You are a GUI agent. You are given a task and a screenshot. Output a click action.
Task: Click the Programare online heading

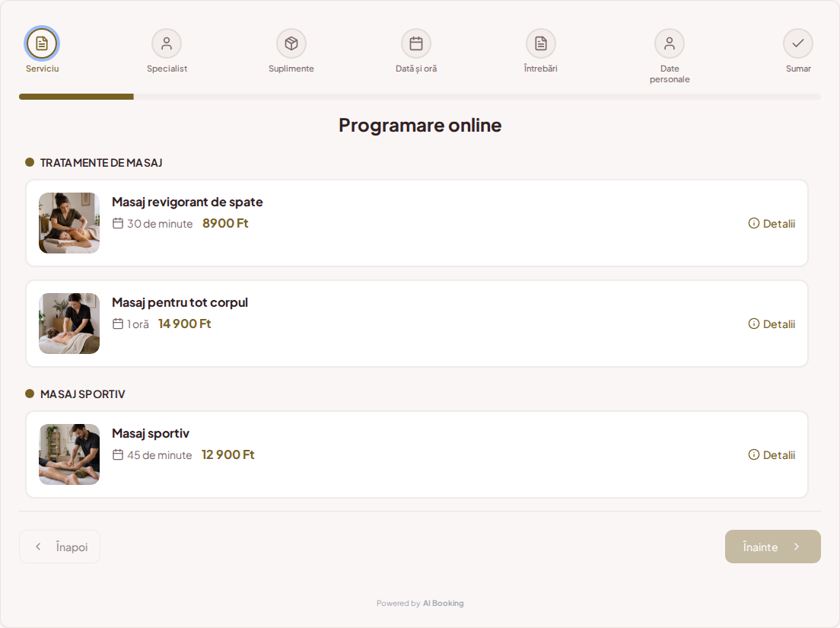[420, 126]
